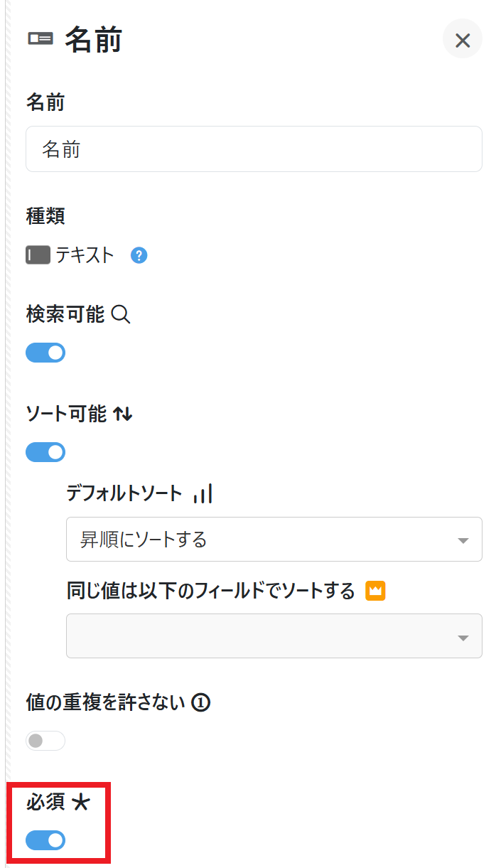The width and height of the screenshot is (496, 868).
Task: Click the gray text type icon under 種類
Action: tap(38, 255)
